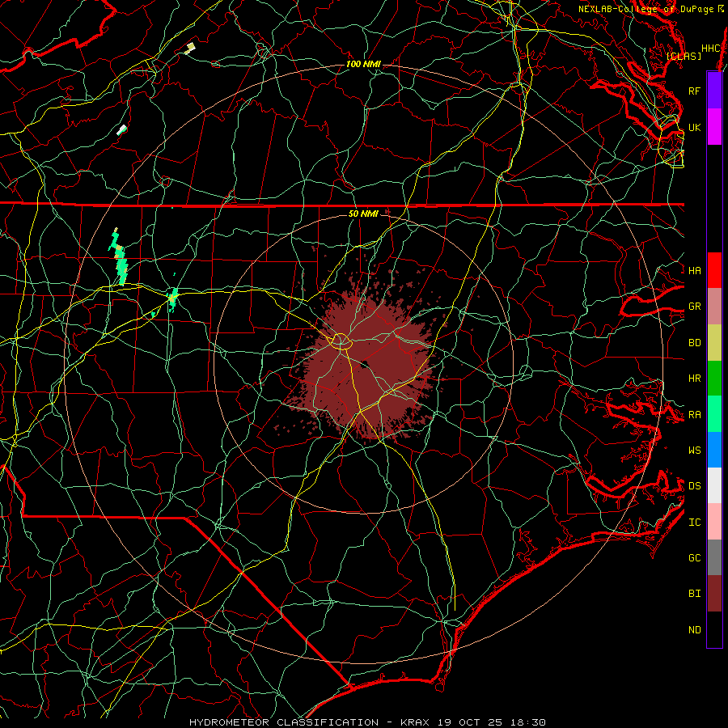
Task: Click the [CLAS] units label
Action: click(684, 56)
